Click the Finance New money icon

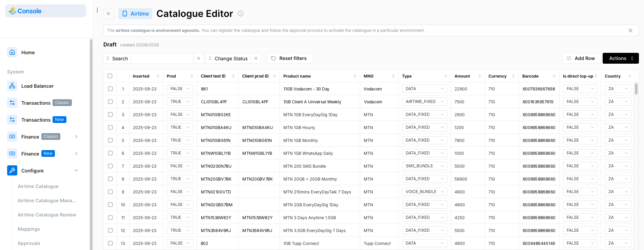[x=12, y=153]
